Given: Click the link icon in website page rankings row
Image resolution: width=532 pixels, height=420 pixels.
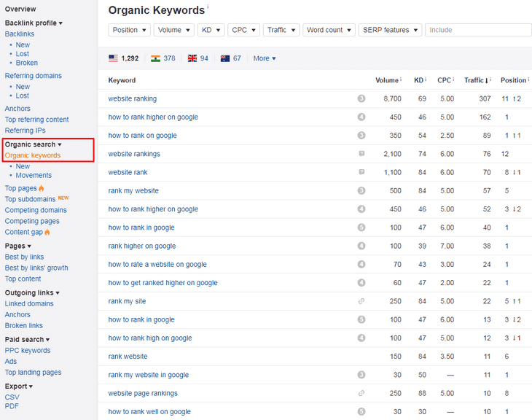Looking at the screenshot, I should coord(361,393).
